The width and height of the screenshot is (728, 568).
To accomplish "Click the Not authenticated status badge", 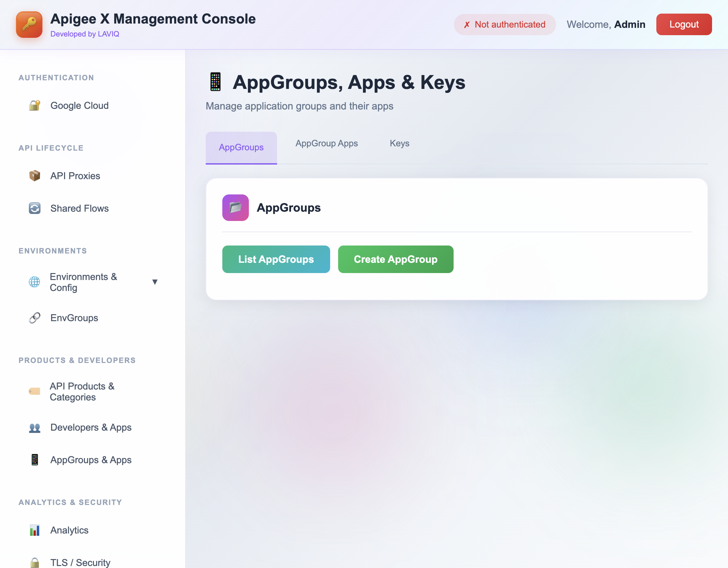I will (504, 24).
